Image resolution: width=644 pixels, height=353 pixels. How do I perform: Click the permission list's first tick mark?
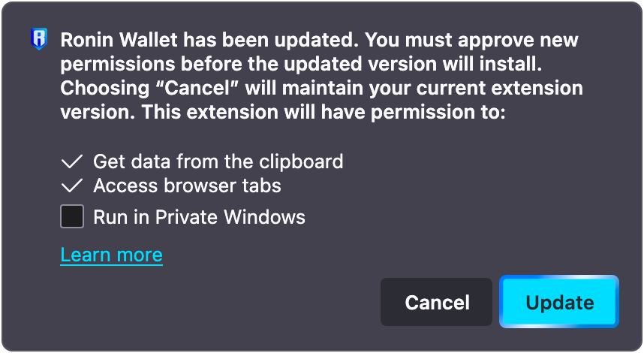tap(72, 161)
